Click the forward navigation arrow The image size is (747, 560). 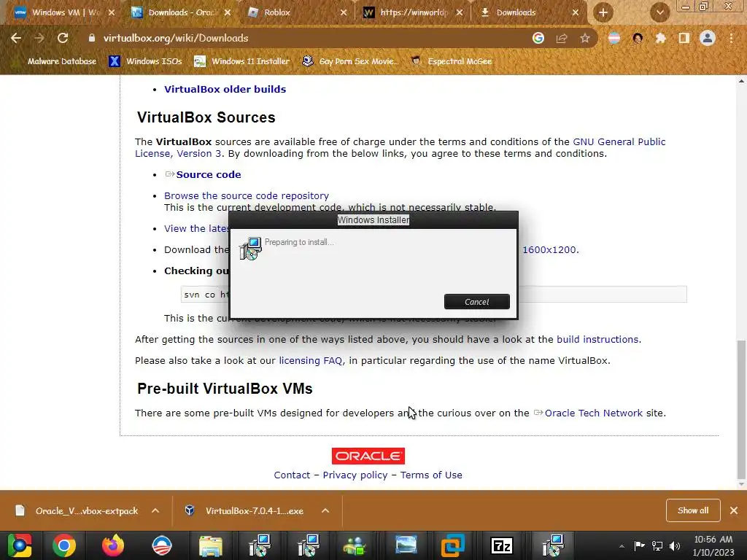(x=39, y=38)
